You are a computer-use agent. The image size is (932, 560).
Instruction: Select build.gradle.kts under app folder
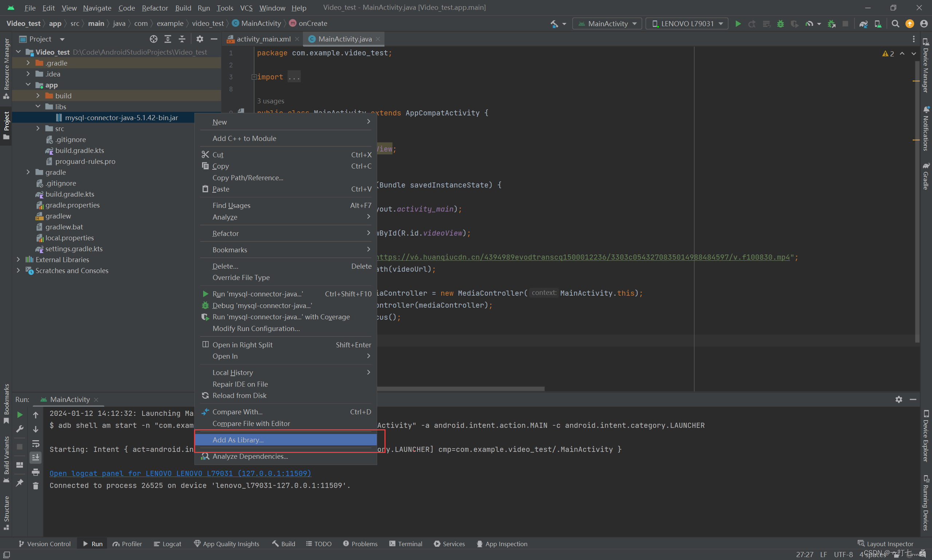(79, 151)
